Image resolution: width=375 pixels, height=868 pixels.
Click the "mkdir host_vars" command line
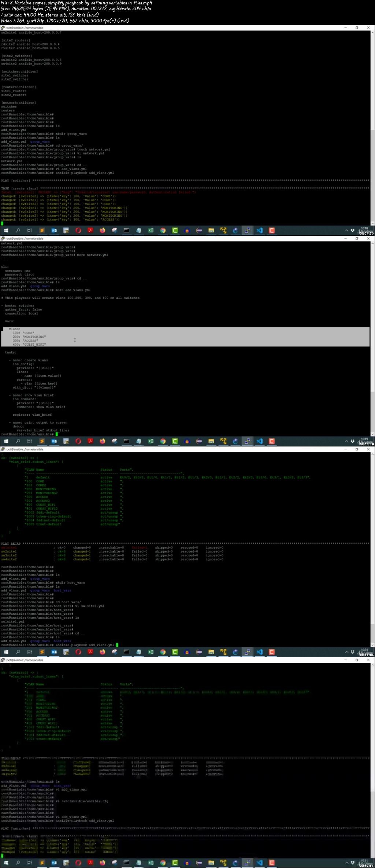click(43, 582)
